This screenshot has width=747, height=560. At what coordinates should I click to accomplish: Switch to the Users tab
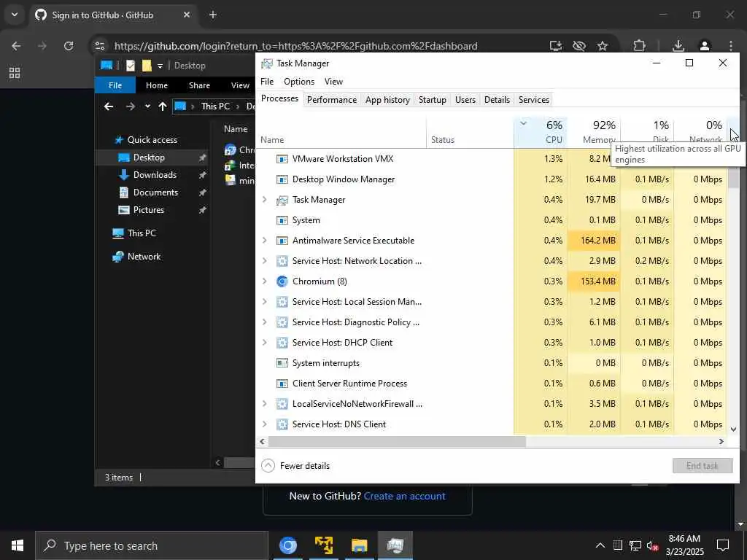pos(465,99)
